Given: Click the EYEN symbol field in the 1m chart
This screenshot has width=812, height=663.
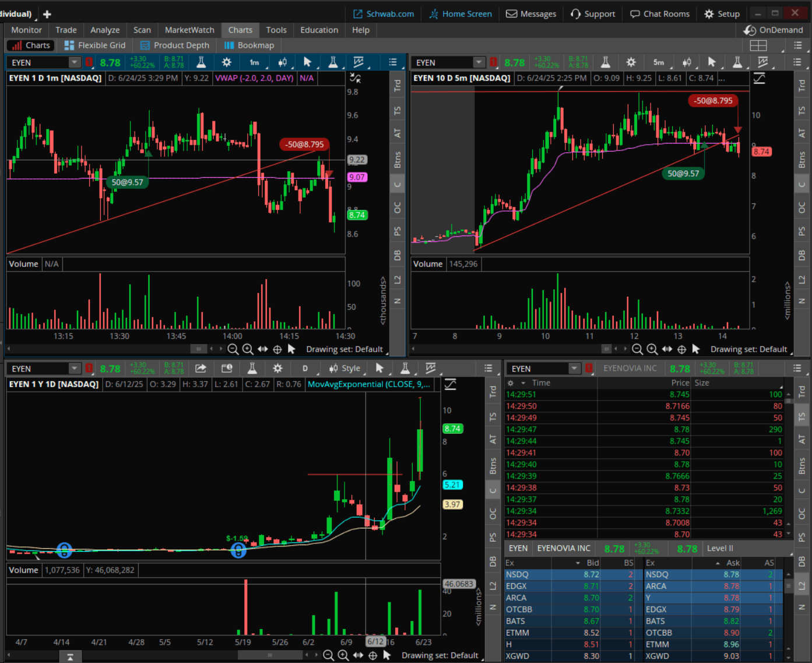Looking at the screenshot, I should coord(38,62).
